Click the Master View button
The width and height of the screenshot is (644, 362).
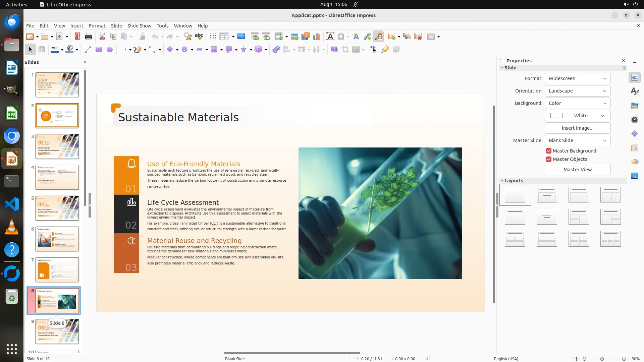click(x=577, y=170)
